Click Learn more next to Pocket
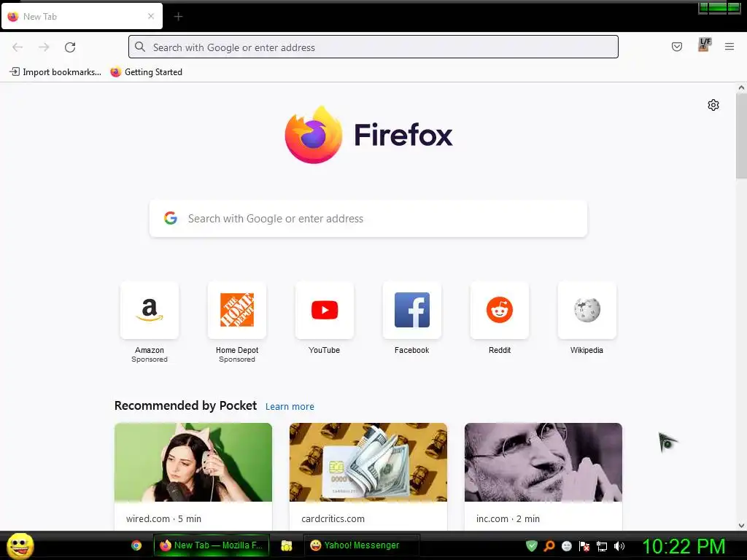747x560 pixels. tap(290, 407)
